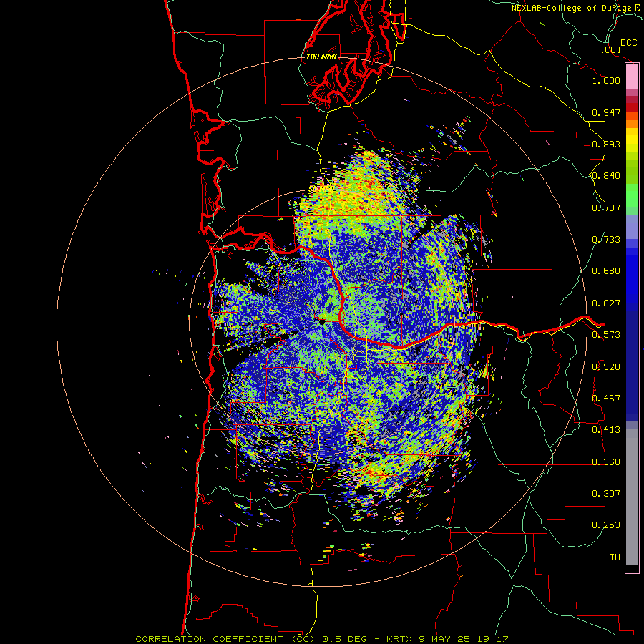
Task: Click the DCC label above the color scale
Action: click(x=628, y=43)
